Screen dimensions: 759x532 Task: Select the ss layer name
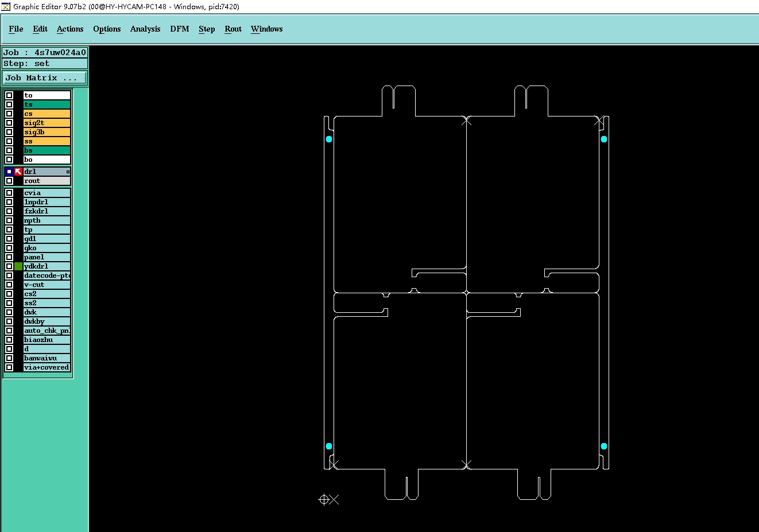[47, 141]
